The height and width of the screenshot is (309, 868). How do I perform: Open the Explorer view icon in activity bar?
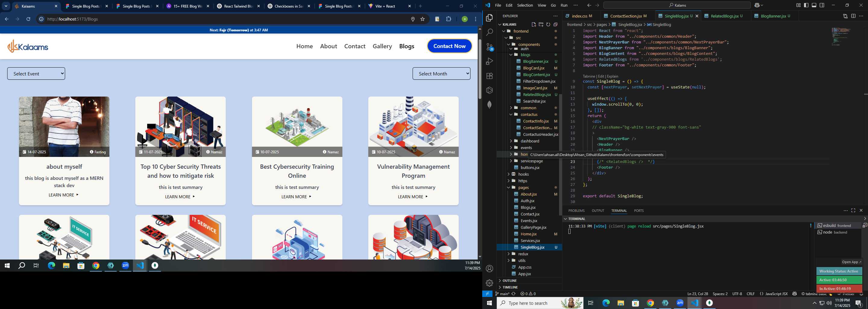pyautogui.click(x=489, y=18)
